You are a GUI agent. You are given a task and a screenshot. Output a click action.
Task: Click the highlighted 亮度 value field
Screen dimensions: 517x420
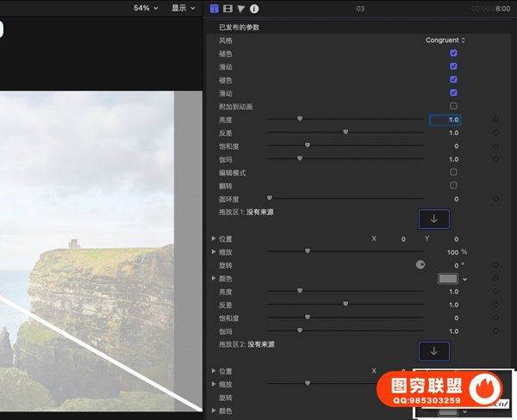click(x=445, y=120)
